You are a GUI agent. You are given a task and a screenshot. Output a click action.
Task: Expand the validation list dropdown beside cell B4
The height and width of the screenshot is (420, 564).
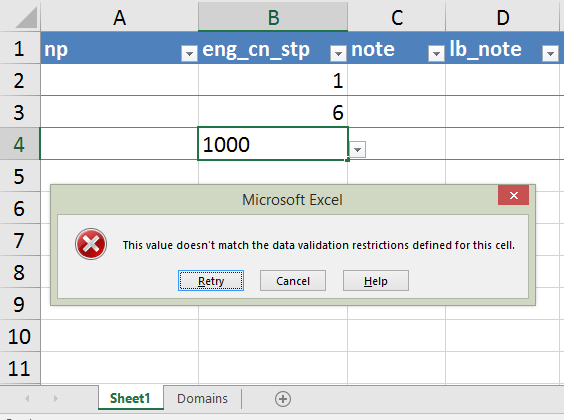tap(357, 149)
